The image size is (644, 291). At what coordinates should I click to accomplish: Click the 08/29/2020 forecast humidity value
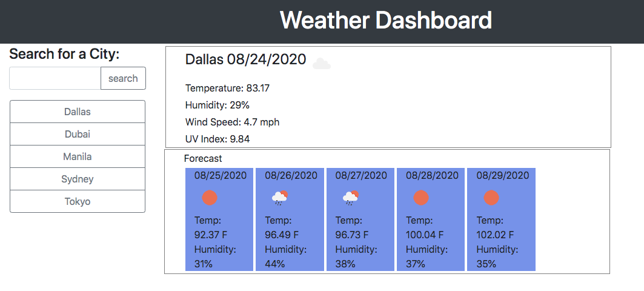click(486, 264)
